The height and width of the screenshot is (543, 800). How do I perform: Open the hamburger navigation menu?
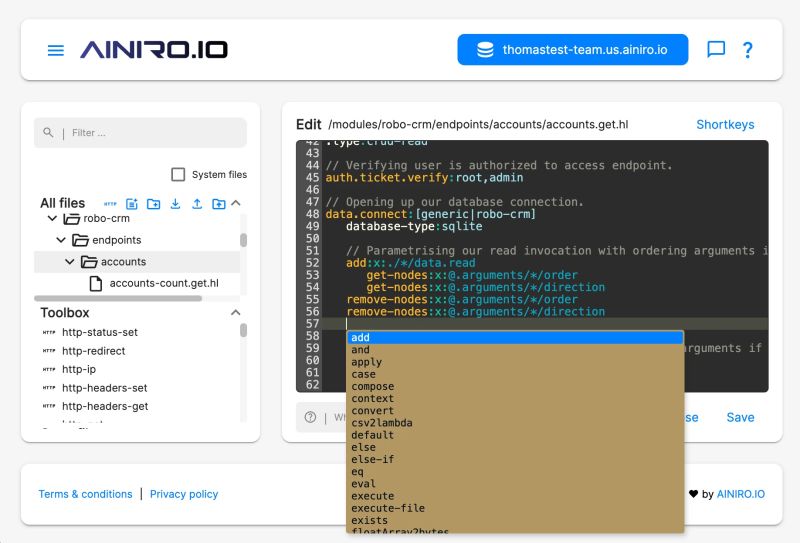click(56, 50)
